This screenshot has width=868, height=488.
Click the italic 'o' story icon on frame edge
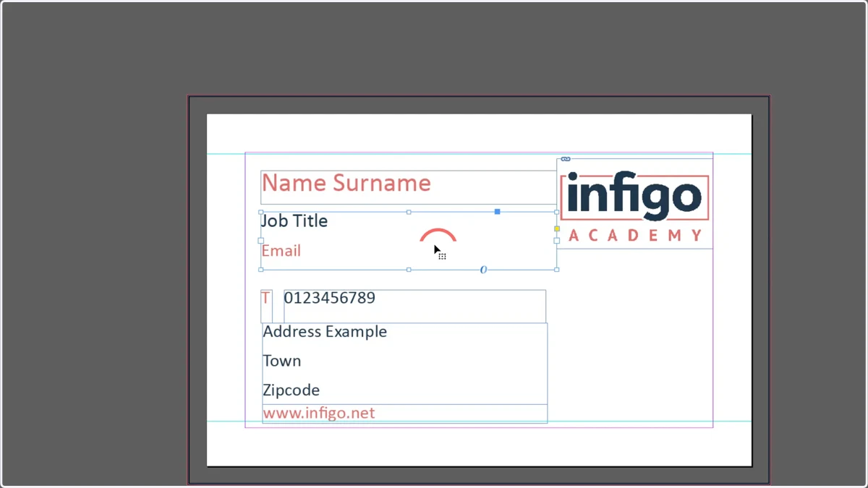(483, 270)
